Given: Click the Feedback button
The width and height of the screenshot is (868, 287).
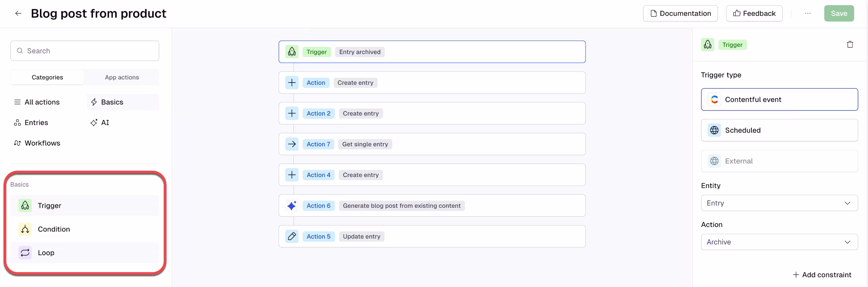Looking at the screenshot, I should coord(754,14).
